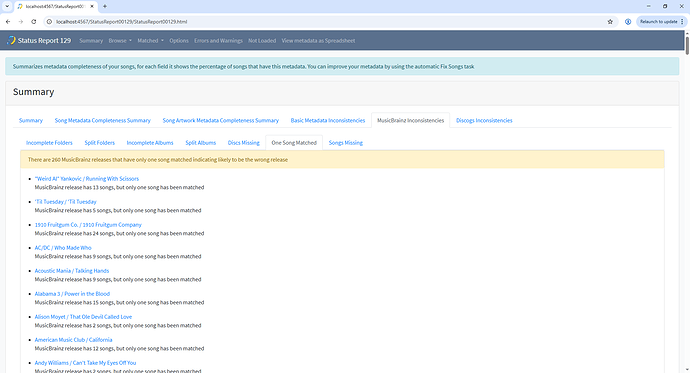Screen dimensions: 690x373
Task: Open the Chrome profile icon
Action: [628, 22]
